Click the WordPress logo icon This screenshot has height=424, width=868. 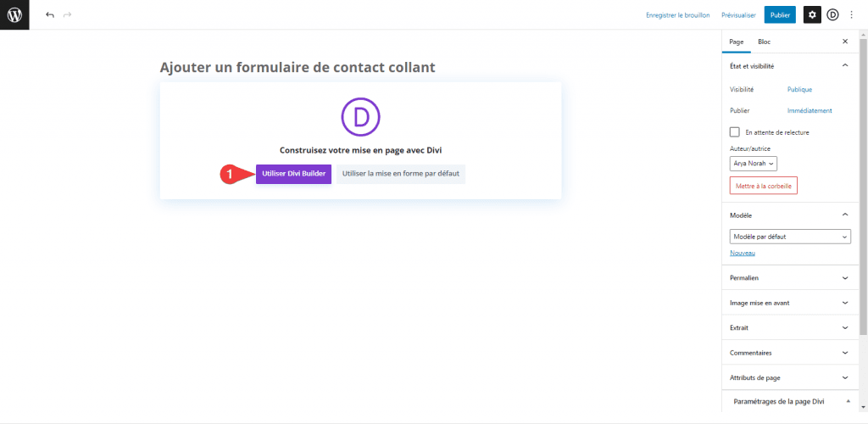pyautogui.click(x=14, y=15)
